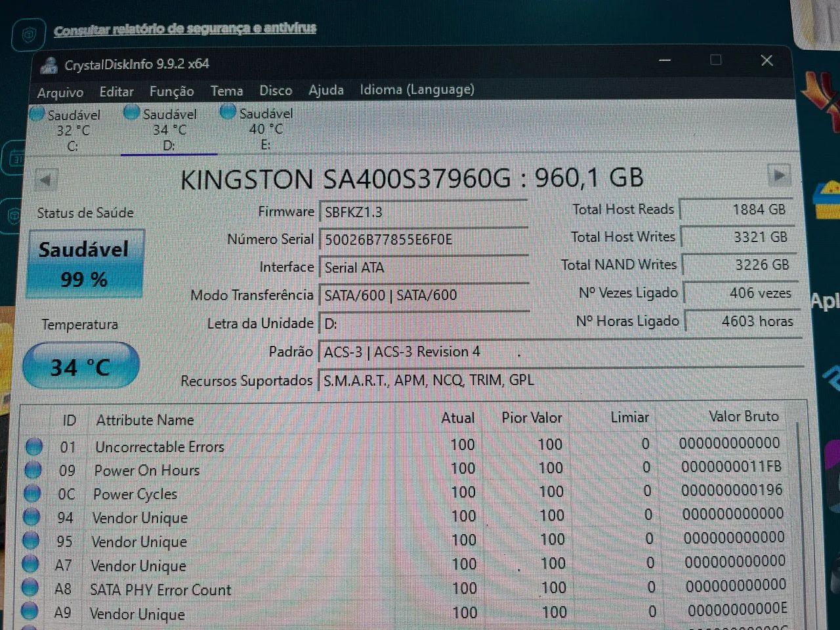This screenshot has width=840, height=630.
Task: Click power-on hours value 4603 horas
Action: (742, 322)
